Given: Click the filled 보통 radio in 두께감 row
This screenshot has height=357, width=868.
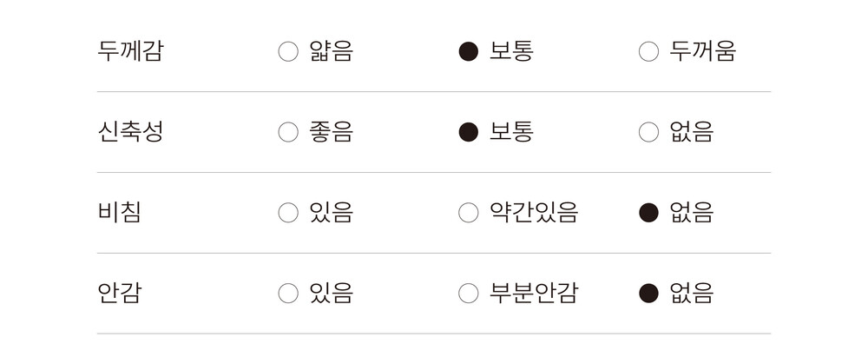Looking at the screenshot, I should tap(469, 52).
